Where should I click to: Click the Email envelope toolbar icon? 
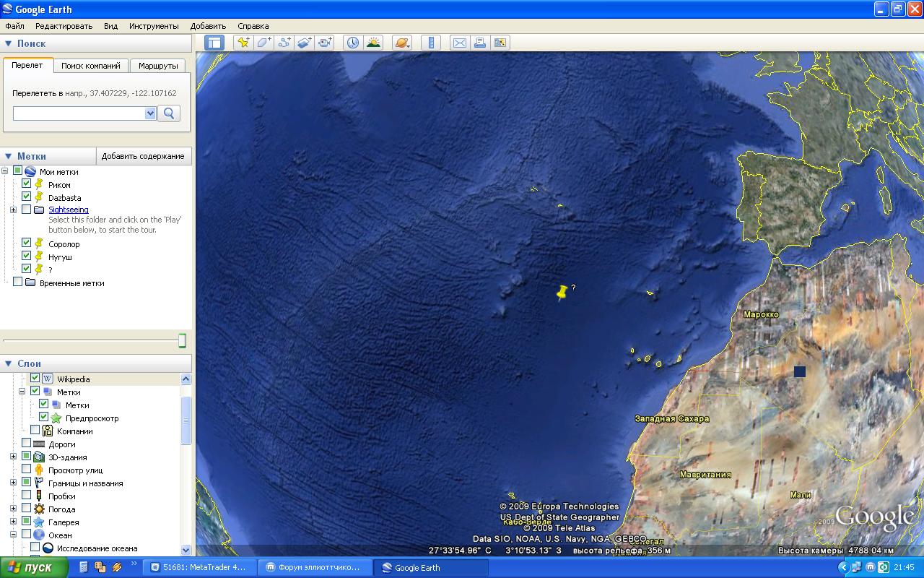pyautogui.click(x=460, y=43)
